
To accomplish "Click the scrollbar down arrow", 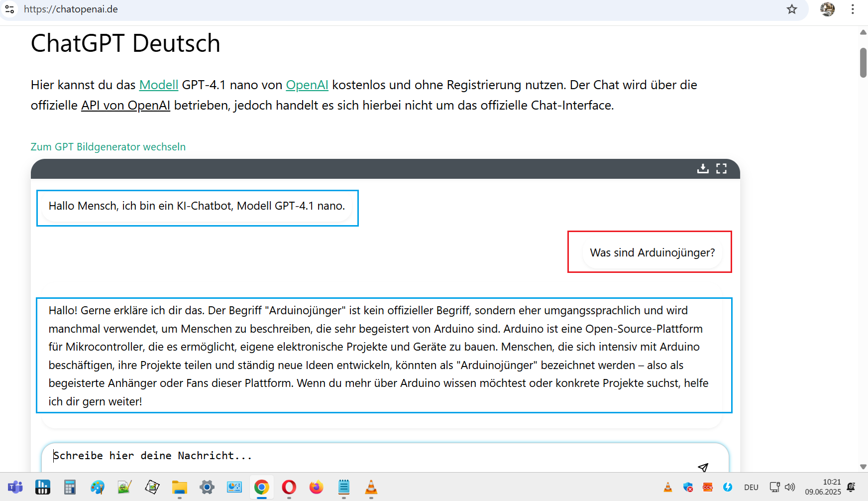I will (x=863, y=467).
